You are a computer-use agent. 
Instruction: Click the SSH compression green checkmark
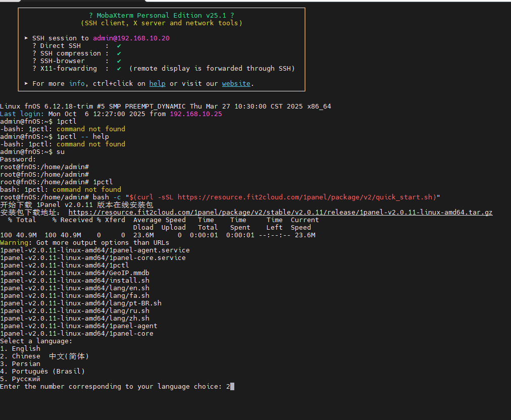point(119,54)
